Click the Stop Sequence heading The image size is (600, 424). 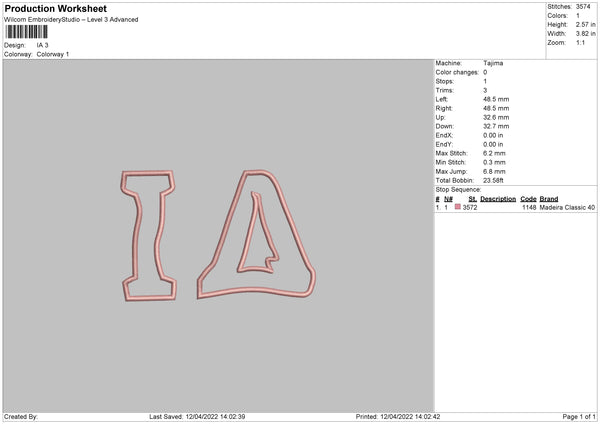pyautogui.click(x=458, y=189)
